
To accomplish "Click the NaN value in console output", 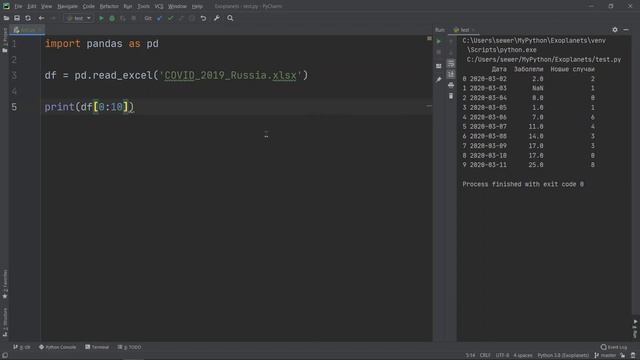I will coord(538,88).
